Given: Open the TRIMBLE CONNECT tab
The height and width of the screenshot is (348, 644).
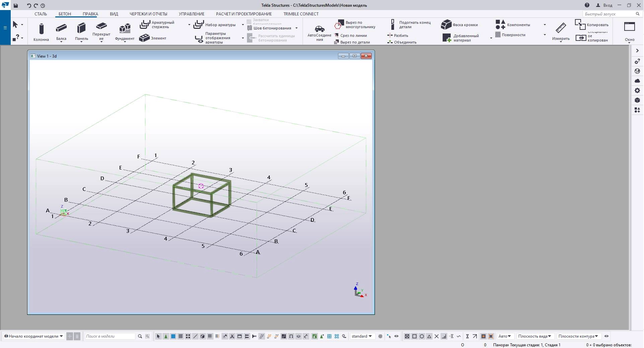Looking at the screenshot, I should (x=301, y=14).
